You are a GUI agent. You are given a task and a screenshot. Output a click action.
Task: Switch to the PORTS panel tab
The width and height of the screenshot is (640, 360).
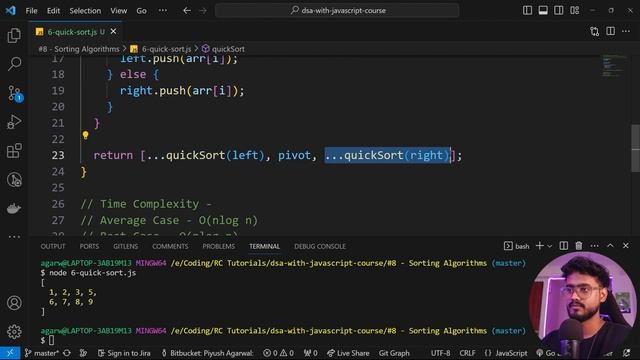89,247
